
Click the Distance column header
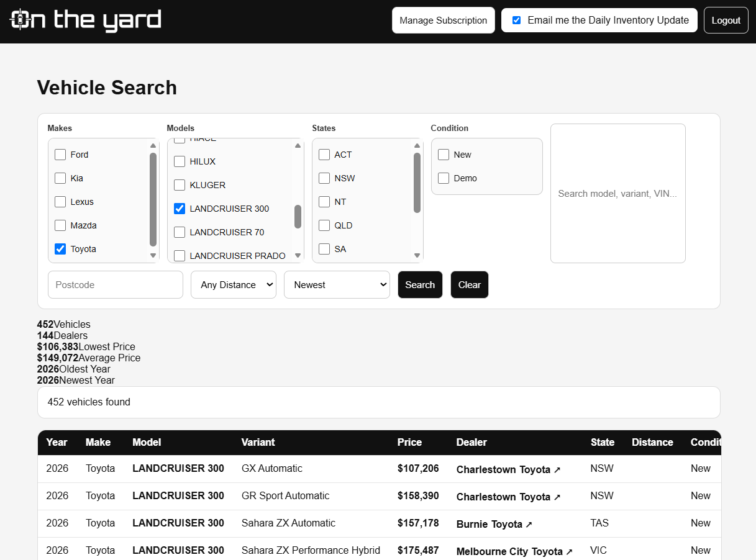click(x=652, y=442)
